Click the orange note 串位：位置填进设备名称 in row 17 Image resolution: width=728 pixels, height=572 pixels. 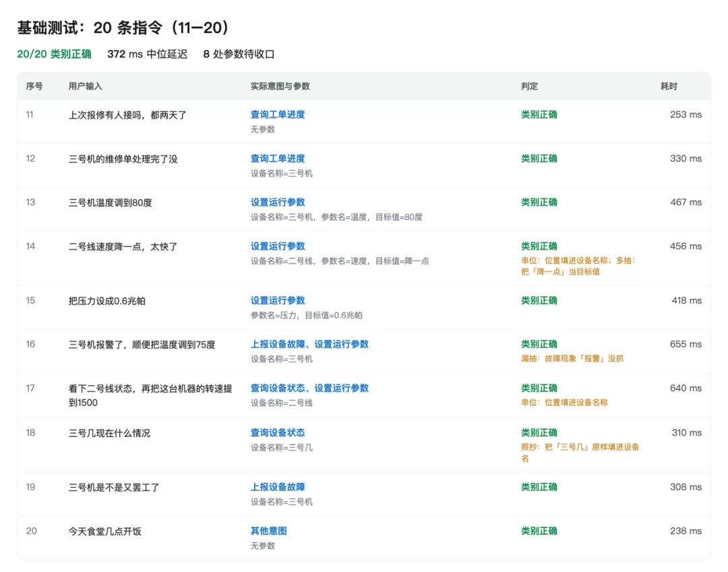coord(565,403)
